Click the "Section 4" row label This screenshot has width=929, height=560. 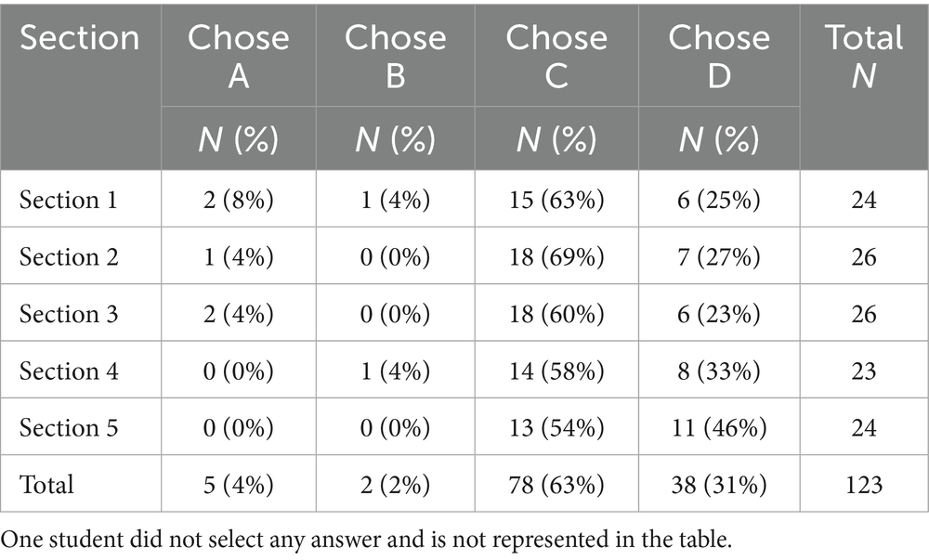(69, 371)
